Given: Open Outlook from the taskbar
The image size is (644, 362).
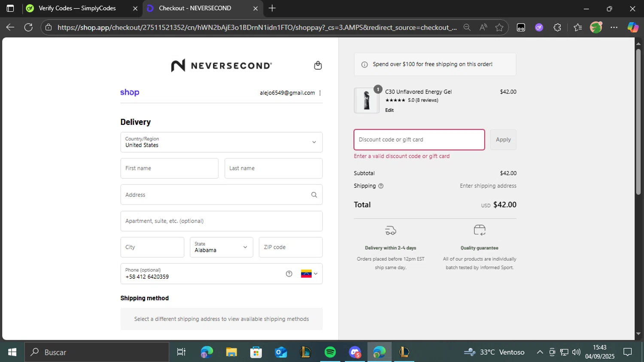Looking at the screenshot, I should pos(281,352).
